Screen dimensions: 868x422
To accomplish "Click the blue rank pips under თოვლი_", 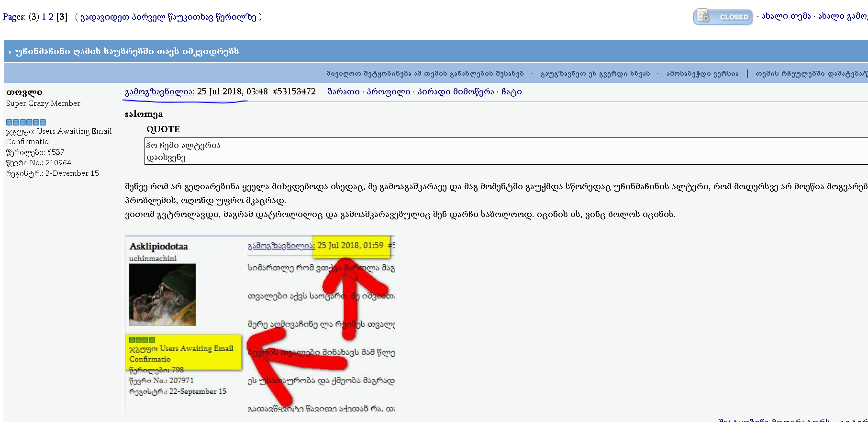I will coord(26,122).
